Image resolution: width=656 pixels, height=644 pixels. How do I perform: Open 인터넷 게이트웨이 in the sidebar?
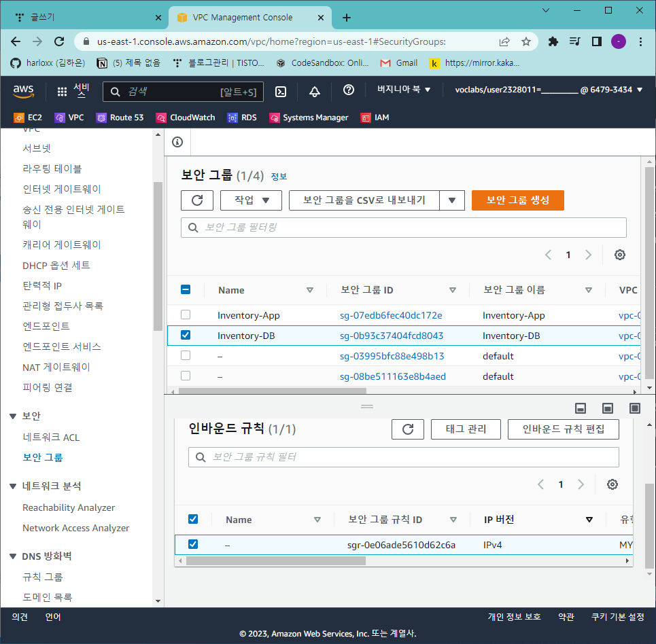(62, 190)
